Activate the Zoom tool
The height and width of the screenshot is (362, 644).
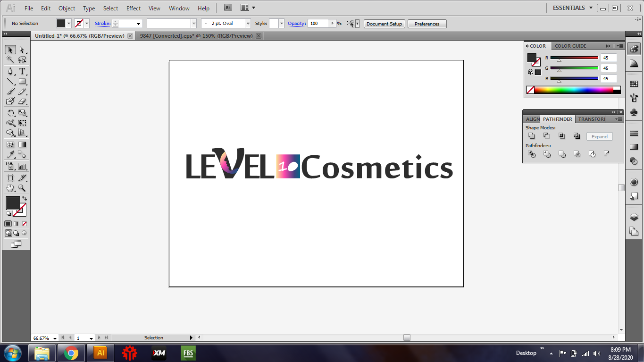tap(22, 188)
